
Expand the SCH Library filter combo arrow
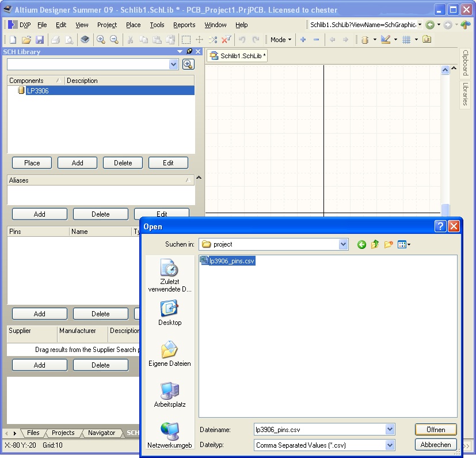coord(173,65)
